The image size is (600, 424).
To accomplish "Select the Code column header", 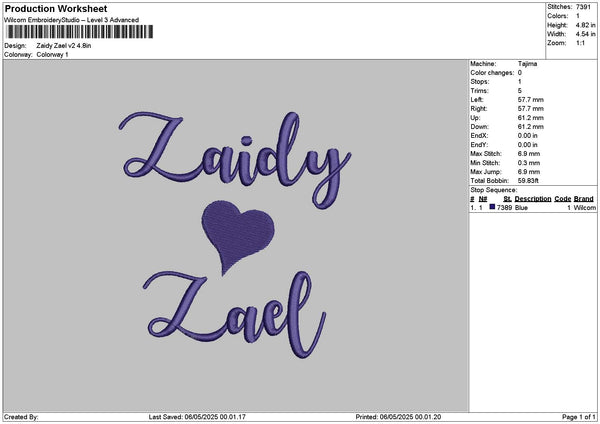I will 562,199.
